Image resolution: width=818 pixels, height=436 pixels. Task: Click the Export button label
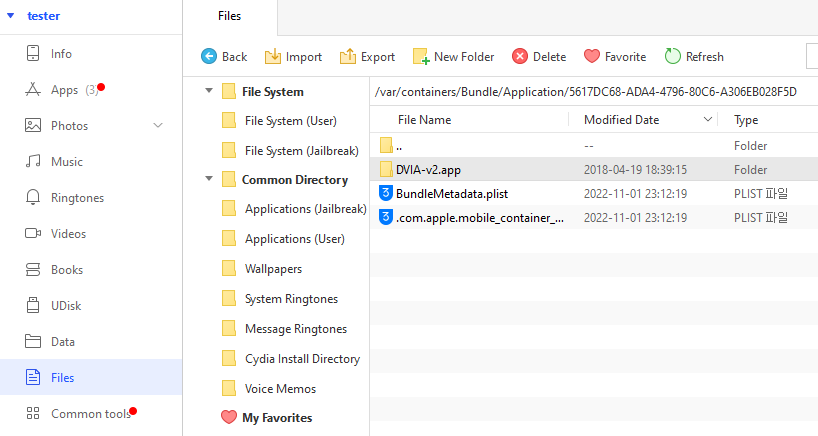(x=378, y=57)
